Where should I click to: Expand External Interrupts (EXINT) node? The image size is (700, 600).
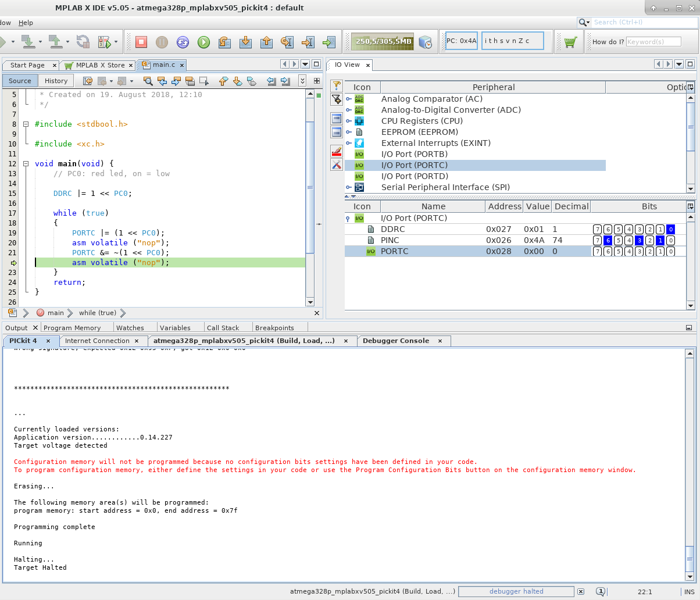point(349,143)
